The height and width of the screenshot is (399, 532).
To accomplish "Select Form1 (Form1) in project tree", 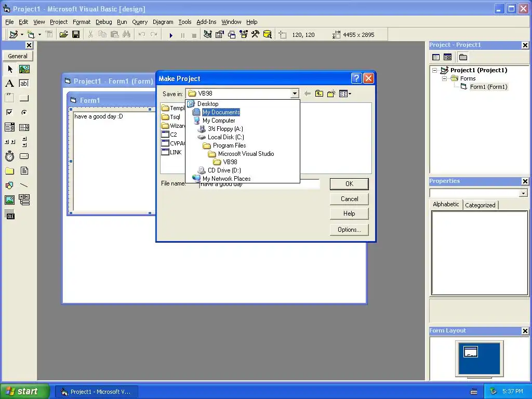I will (x=488, y=87).
